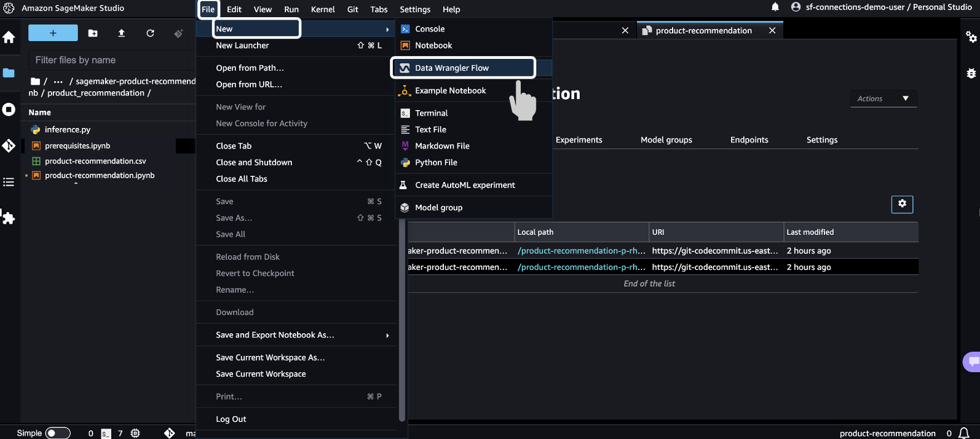Open the Git menu
980x439 pixels.
coord(353,9)
